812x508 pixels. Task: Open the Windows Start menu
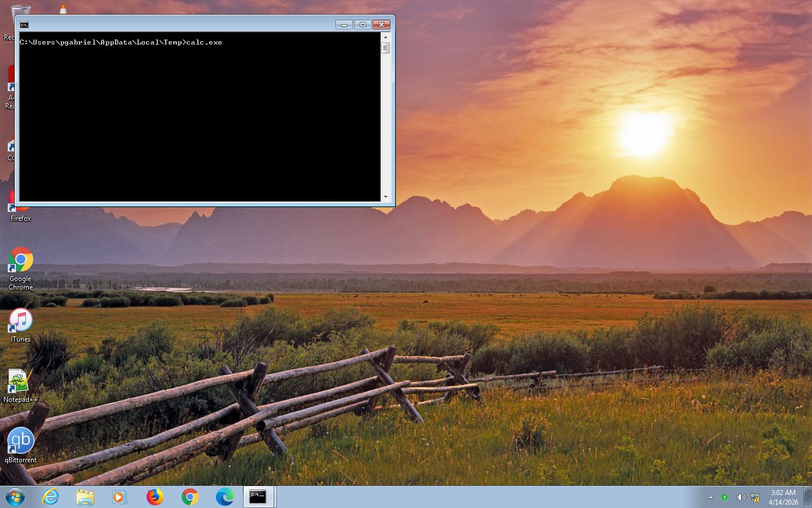pyautogui.click(x=15, y=497)
